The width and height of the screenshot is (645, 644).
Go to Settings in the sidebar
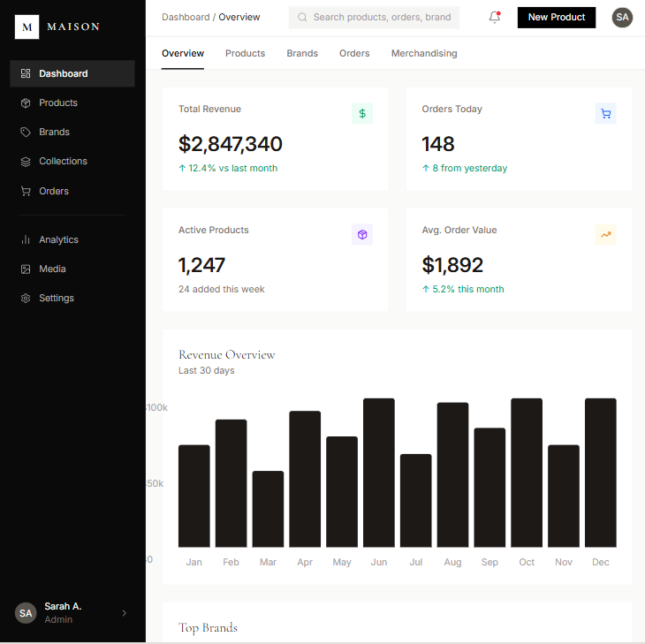(x=57, y=298)
